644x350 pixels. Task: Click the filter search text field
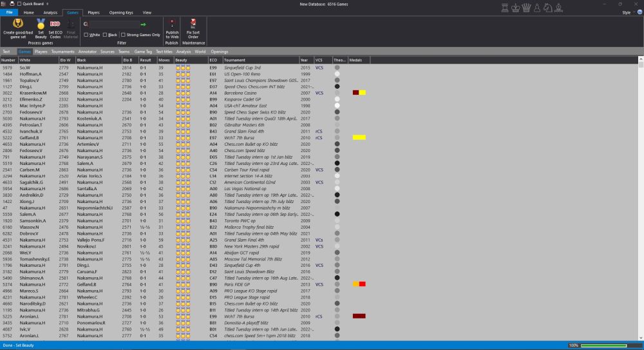tap(113, 24)
